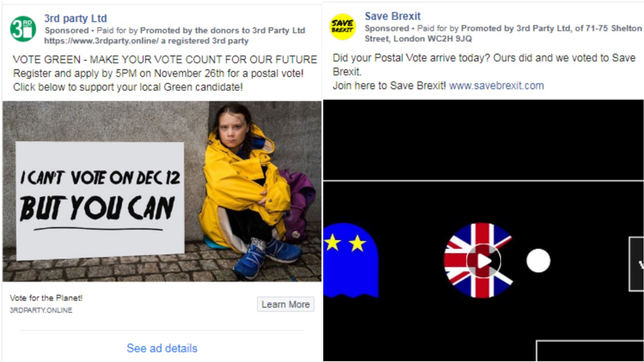Viewport: 644px width, 362px height.
Task: Click the Greta Thunberg ad photo
Action: (x=162, y=191)
